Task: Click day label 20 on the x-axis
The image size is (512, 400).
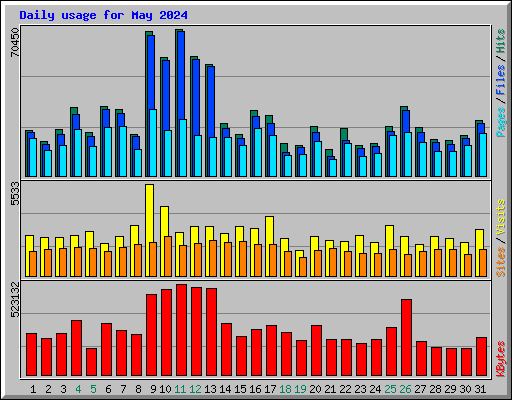Action: coord(315,389)
